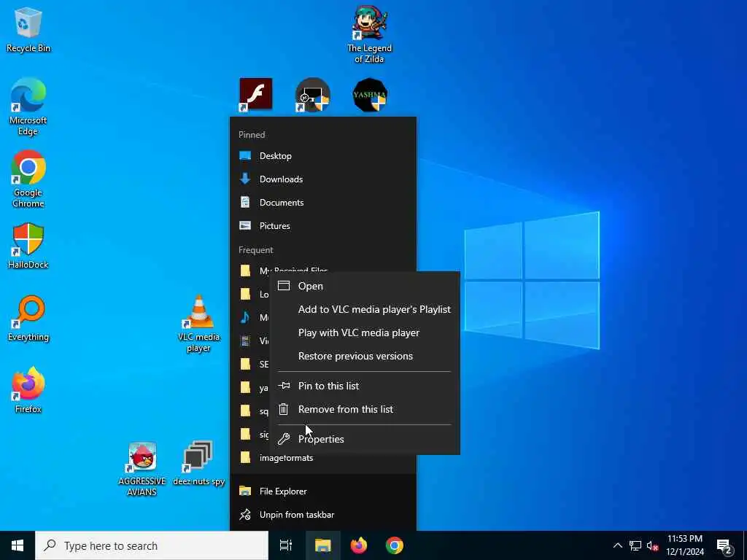Select Microsoft Edge desktop shortcut

tap(28, 106)
